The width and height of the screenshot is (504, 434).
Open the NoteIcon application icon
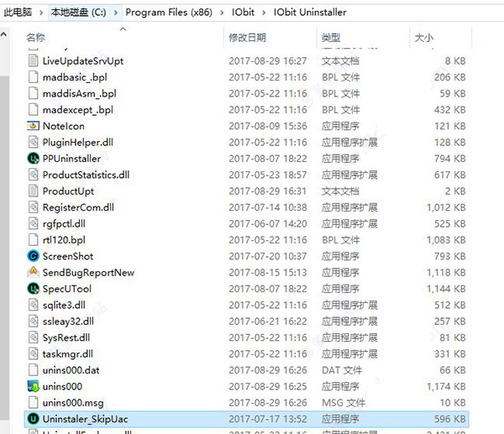(33, 126)
